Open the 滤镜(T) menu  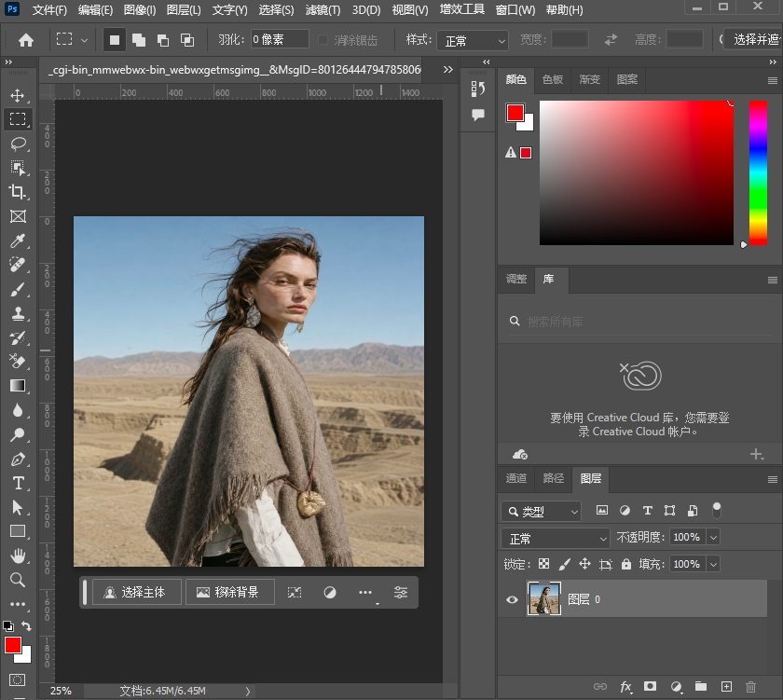point(323,10)
